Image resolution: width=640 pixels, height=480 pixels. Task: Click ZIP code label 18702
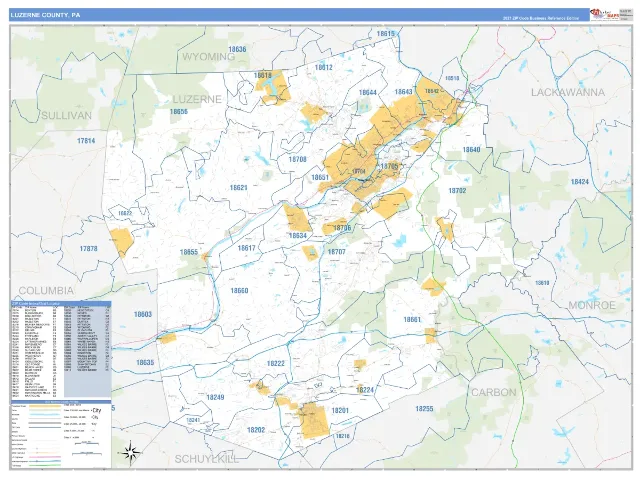(x=457, y=191)
